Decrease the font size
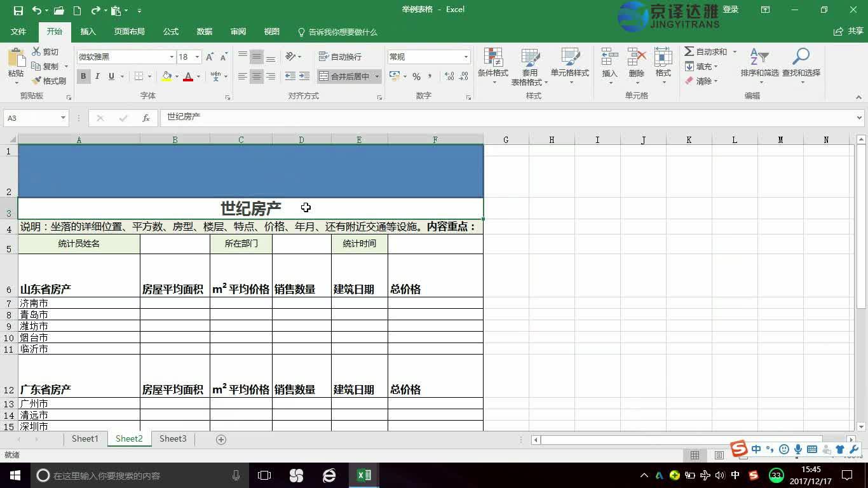The height and width of the screenshot is (488, 868). click(x=224, y=57)
